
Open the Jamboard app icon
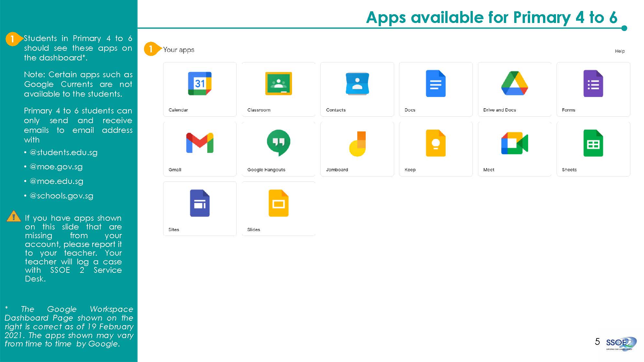tap(357, 144)
